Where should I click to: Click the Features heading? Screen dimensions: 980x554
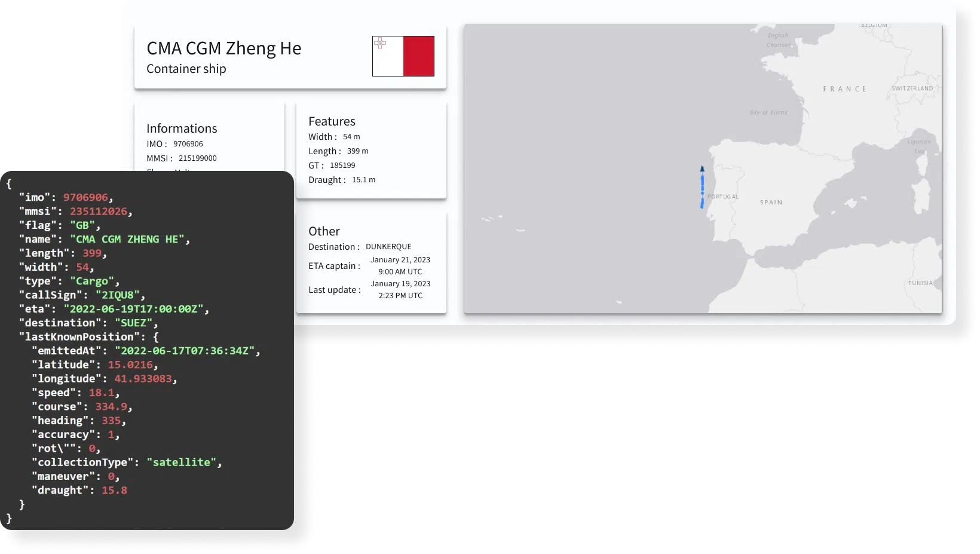pos(332,121)
